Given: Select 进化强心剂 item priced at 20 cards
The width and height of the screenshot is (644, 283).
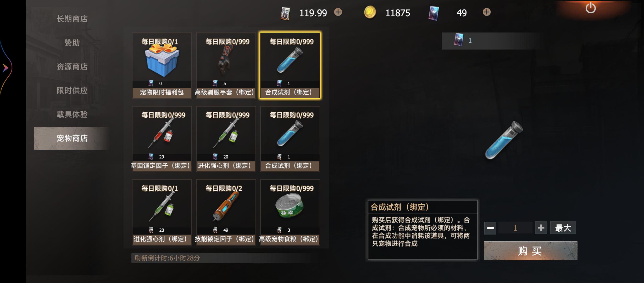Looking at the screenshot, I should point(226,139).
